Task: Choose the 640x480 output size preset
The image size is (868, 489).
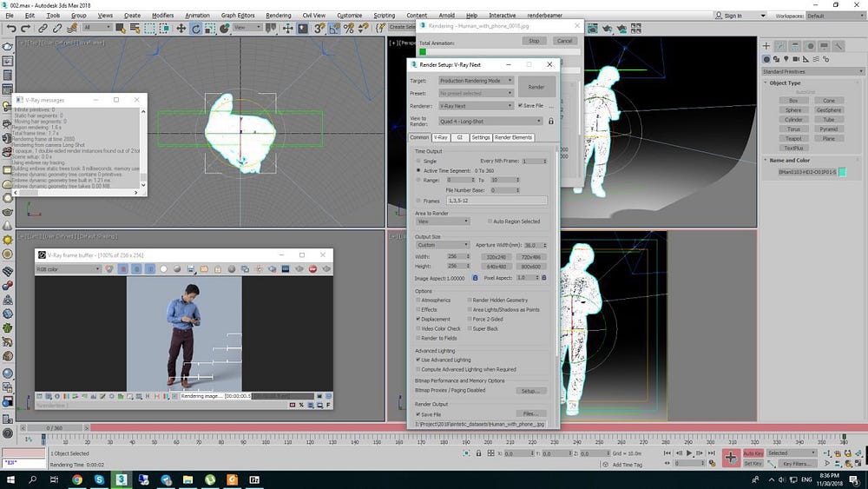Action: pos(496,267)
